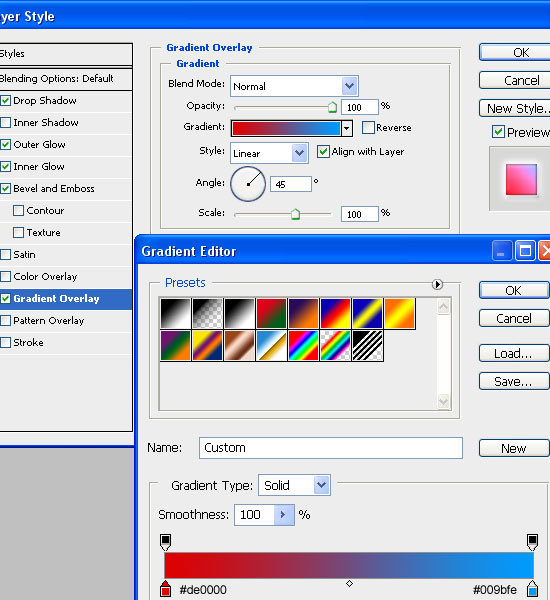
Task: Minimize the Gradient Editor window
Action: pos(502,251)
